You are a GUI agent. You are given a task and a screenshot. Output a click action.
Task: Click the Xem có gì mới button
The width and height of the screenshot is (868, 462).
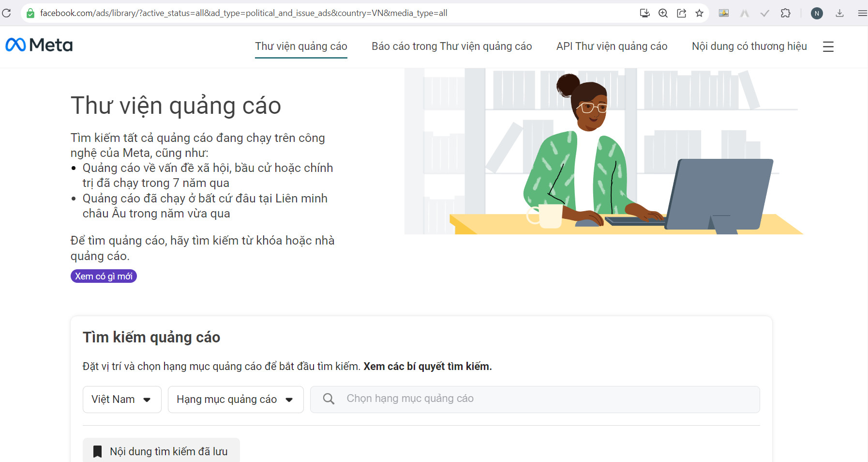104,276
